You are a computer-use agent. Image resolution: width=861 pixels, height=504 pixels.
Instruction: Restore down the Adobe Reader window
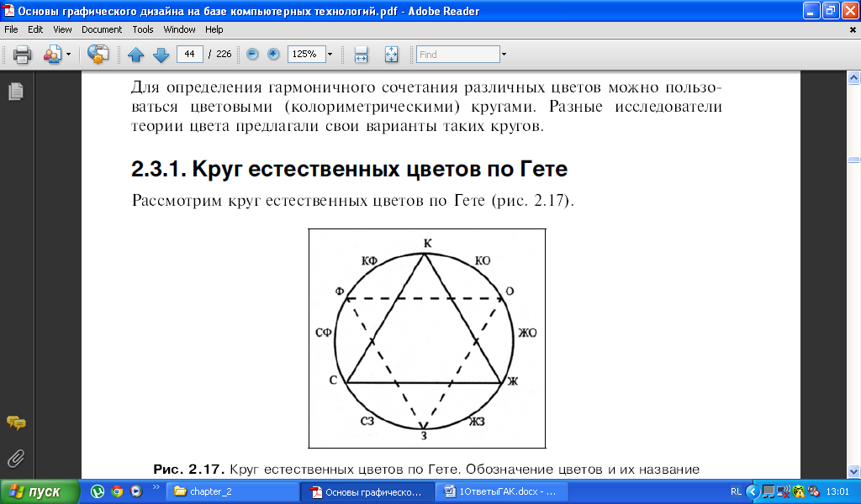pos(831,10)
